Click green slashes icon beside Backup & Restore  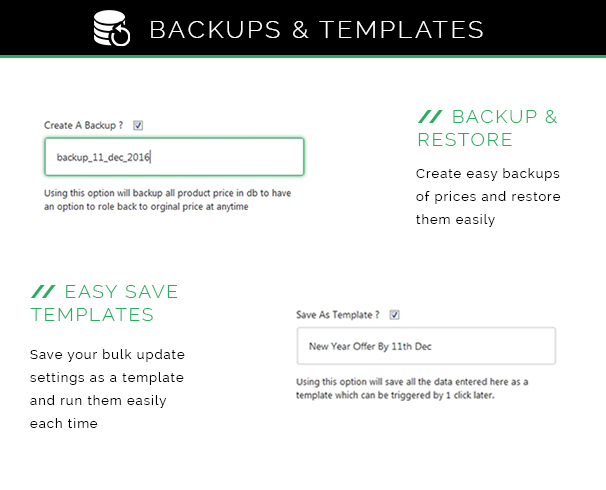(430, 117)
